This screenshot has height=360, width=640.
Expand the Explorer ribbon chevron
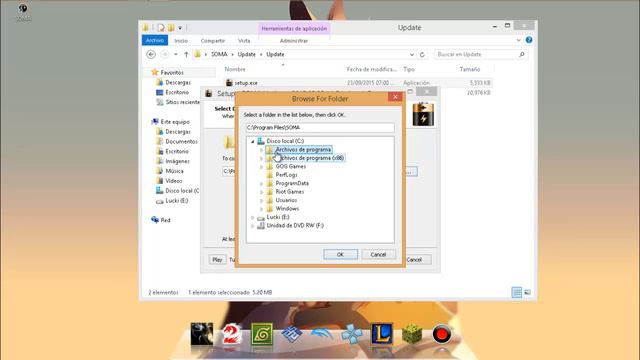[518, 40]
